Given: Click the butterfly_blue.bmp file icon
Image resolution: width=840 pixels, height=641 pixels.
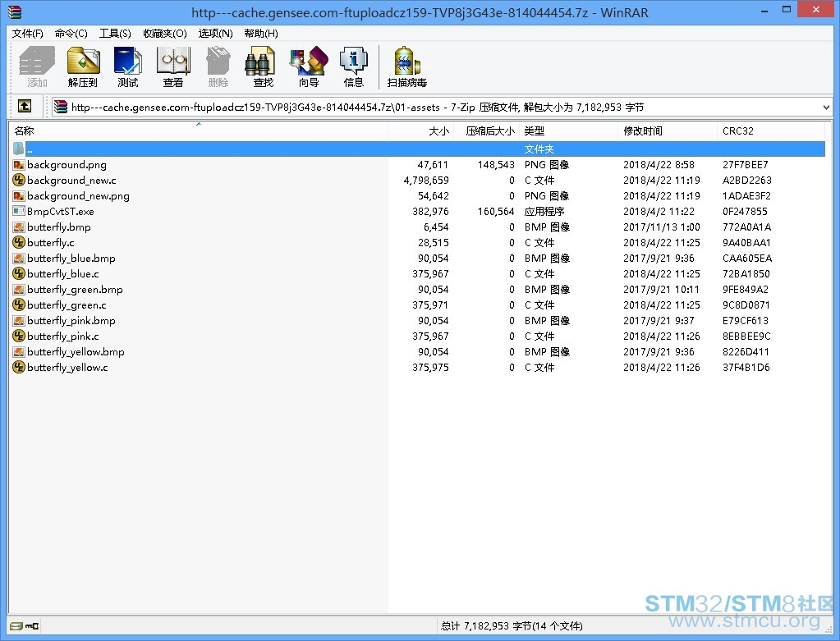Looking at the screenshot, I should 19,258.
